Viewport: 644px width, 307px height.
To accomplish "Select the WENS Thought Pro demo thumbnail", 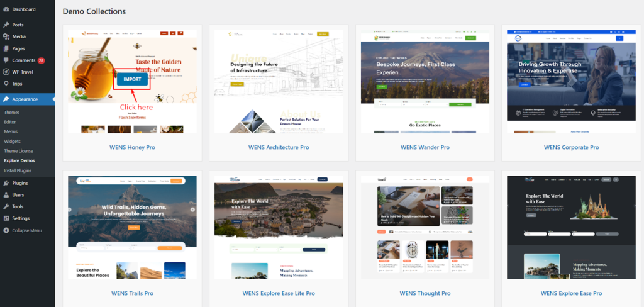I will coord(425,226).
